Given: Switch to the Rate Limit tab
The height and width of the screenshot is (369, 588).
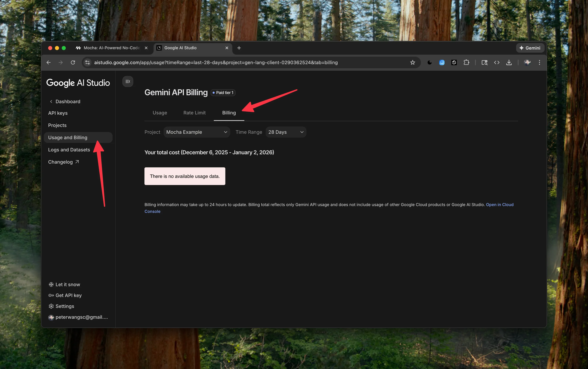Looking at the screenshot, I should [194, 113].
